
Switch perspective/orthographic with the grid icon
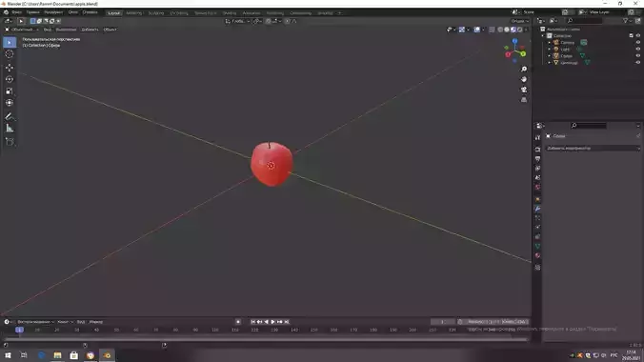524,100
